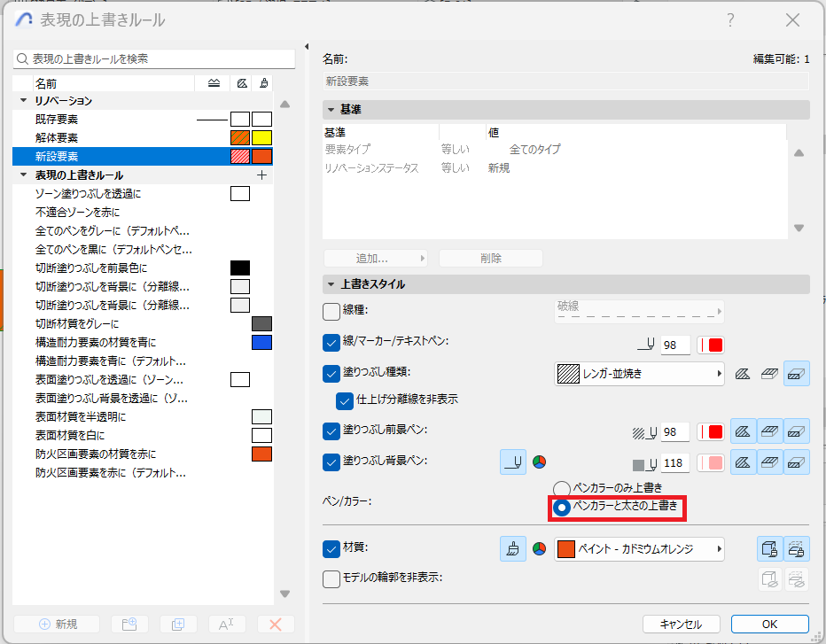
Task: Click the line type column header icon
Action: point(214,83)
